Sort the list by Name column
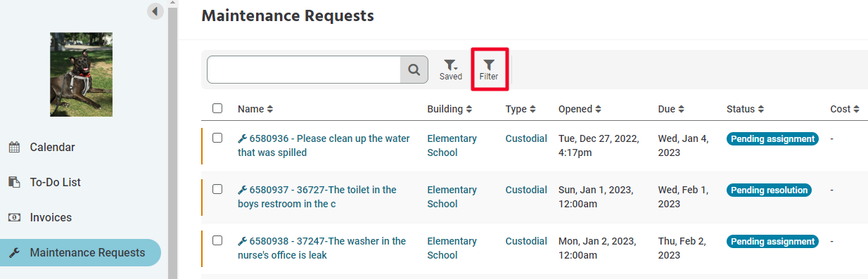868x279 pixels. click(255, 109)
